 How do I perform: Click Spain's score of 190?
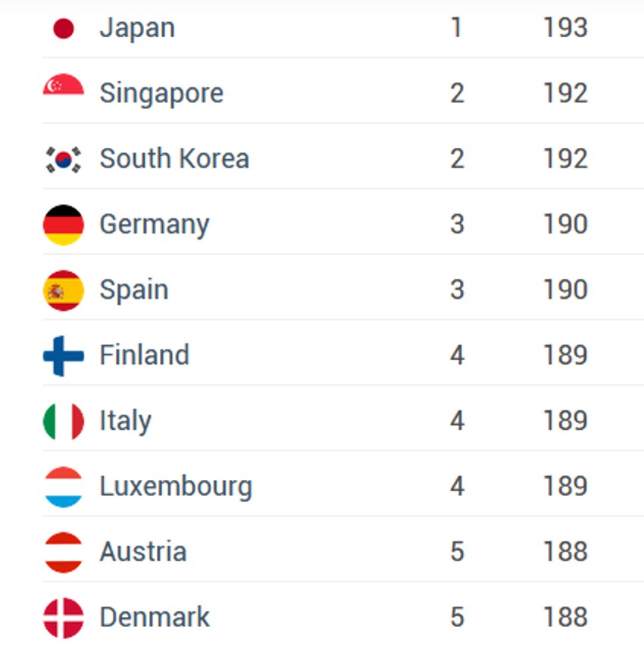[565, 290]
